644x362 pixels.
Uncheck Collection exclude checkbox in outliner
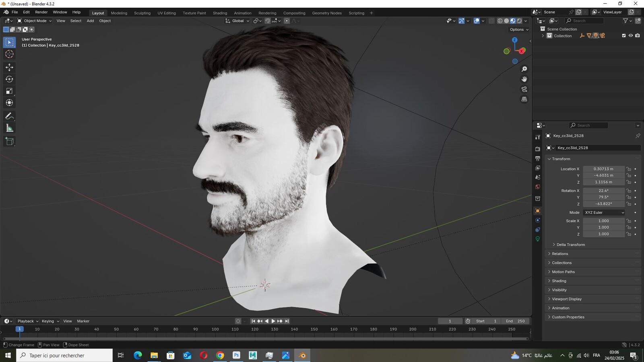624,36
